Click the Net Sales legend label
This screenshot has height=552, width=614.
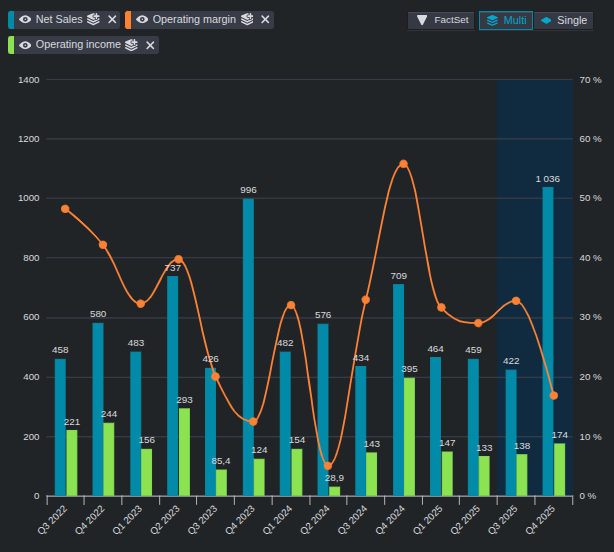59,20
